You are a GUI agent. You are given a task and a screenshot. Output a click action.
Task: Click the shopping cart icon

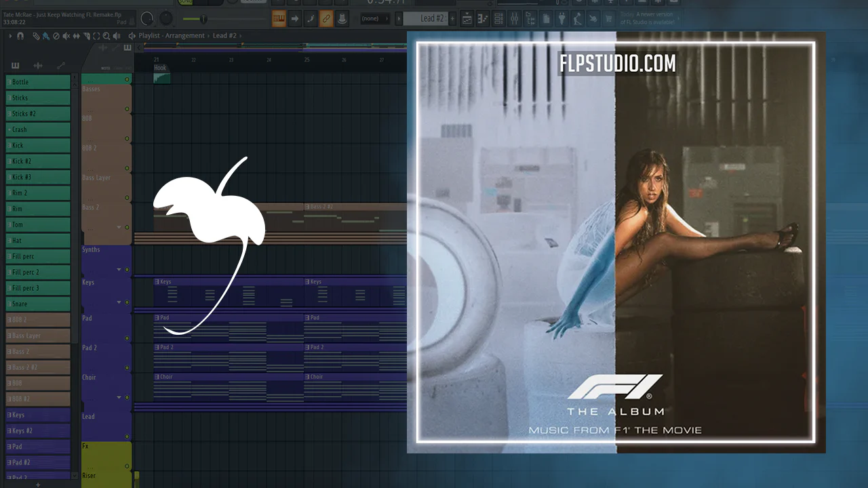pos(608,18)
